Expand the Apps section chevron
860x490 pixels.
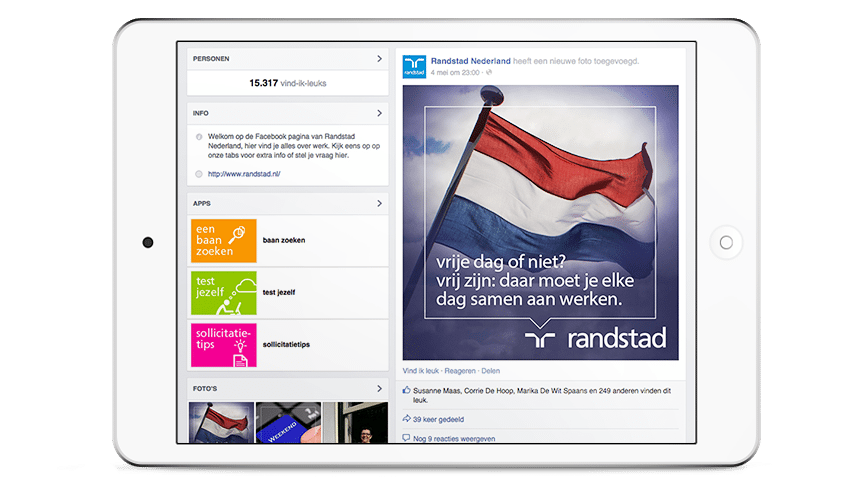(379, 204)
